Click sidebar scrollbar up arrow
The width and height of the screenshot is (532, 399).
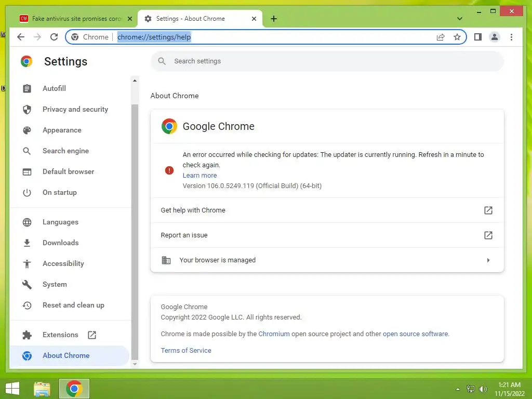point(135,81)
